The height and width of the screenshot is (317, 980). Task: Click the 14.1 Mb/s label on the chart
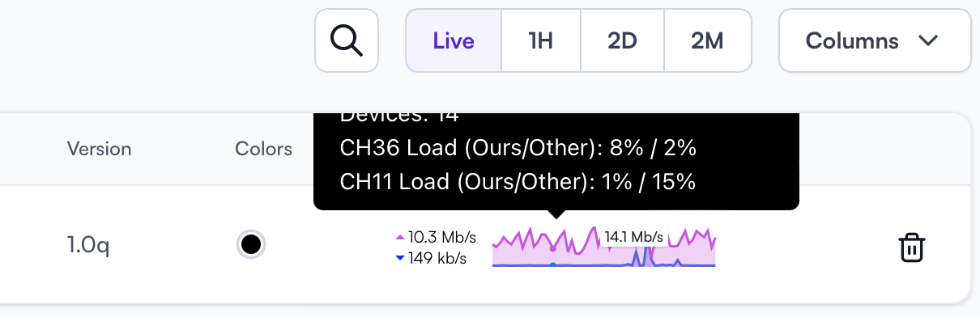point(634,237)
